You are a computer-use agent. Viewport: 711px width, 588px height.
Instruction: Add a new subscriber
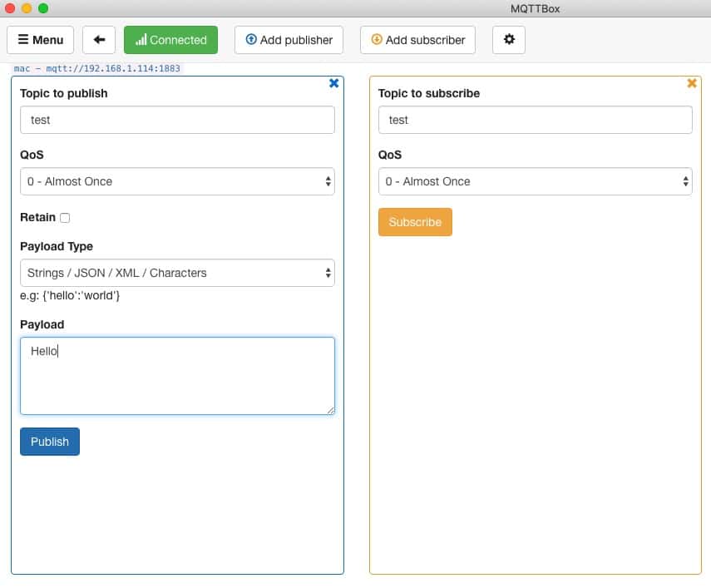pyautogui.click(x=417, y=40)
